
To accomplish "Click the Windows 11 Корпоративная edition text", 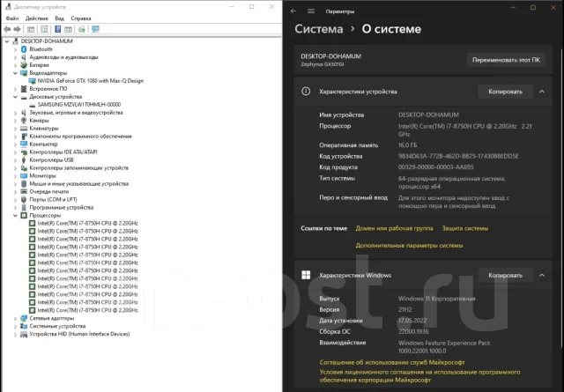I will pos(437,299).
